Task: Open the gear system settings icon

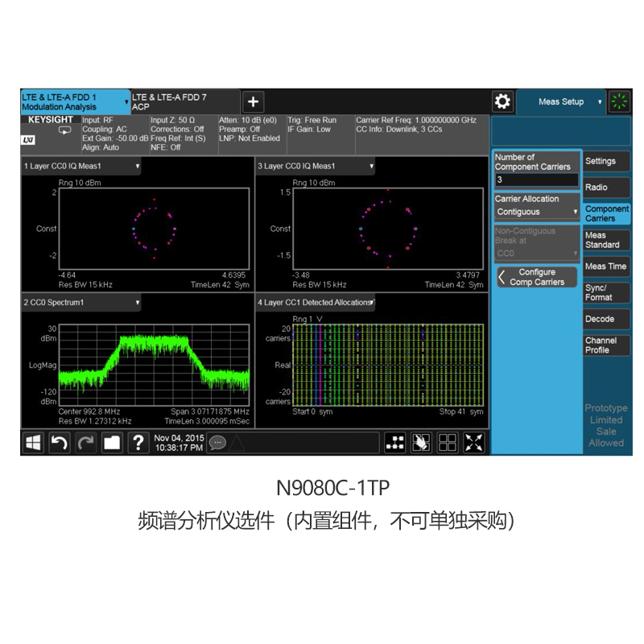Action: coord(502,101)
